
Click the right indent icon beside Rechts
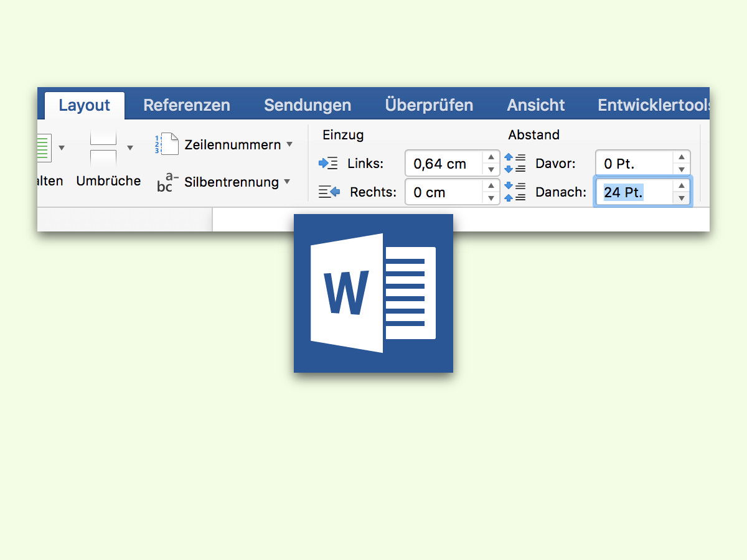329,192
